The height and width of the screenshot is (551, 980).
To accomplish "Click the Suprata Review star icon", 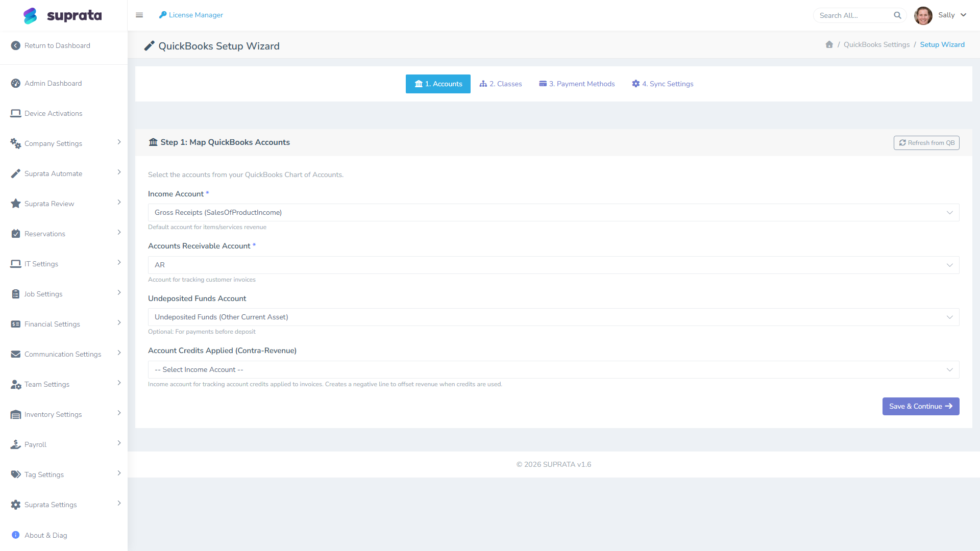I will (16, 204).
